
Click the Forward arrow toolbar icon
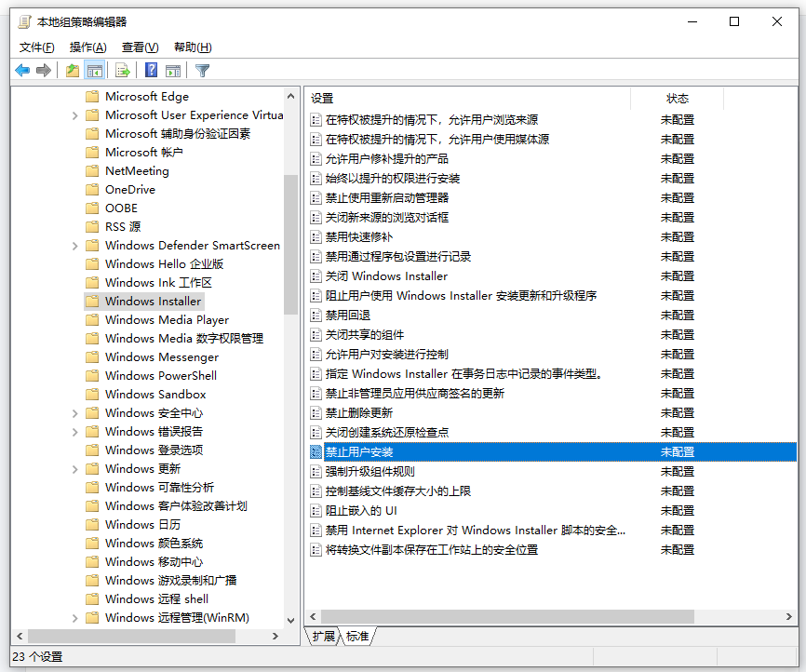point(44,71)
